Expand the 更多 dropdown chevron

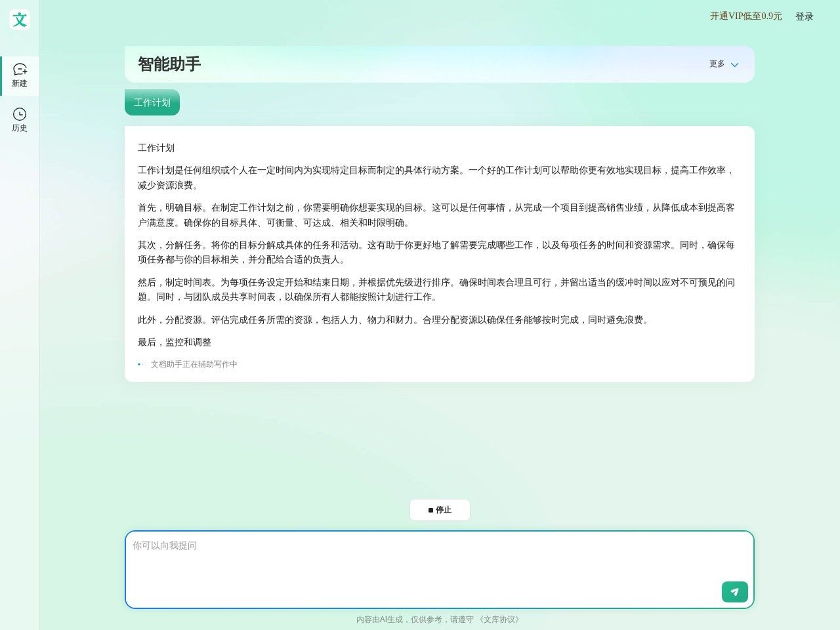(x=734, y=64)
